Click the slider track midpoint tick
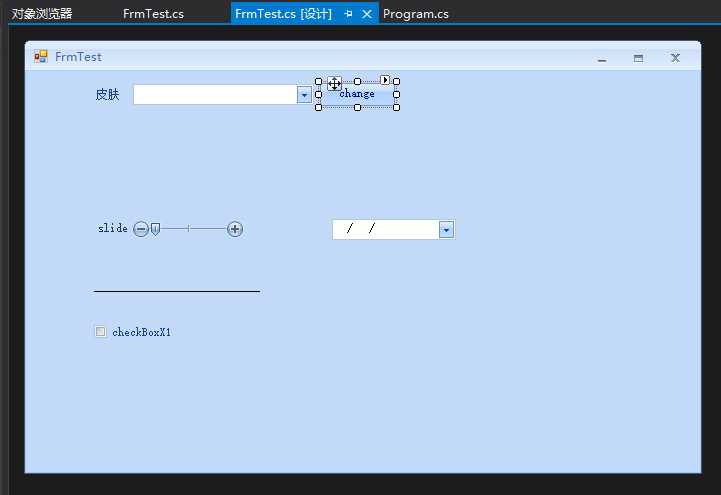Viewport: 721px width, 495px height. [x=189, y=228]
